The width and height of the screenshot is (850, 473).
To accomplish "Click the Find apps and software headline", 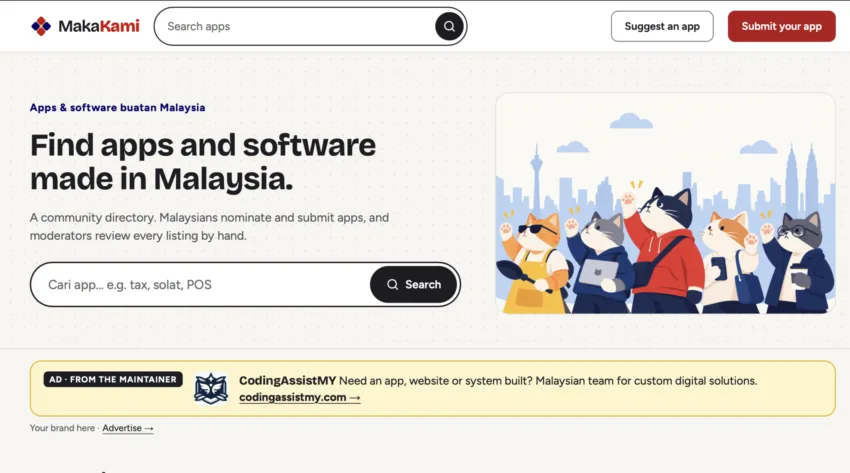I will click(x=203, y=161).
